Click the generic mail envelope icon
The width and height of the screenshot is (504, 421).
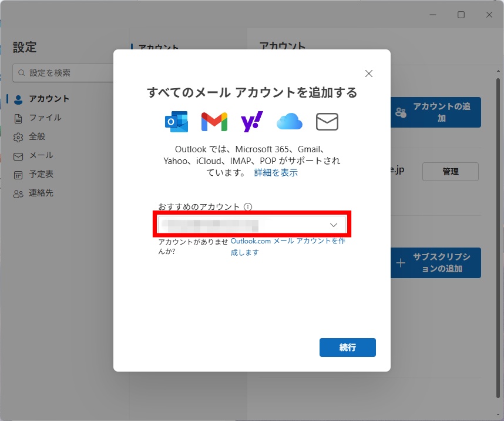327,122
